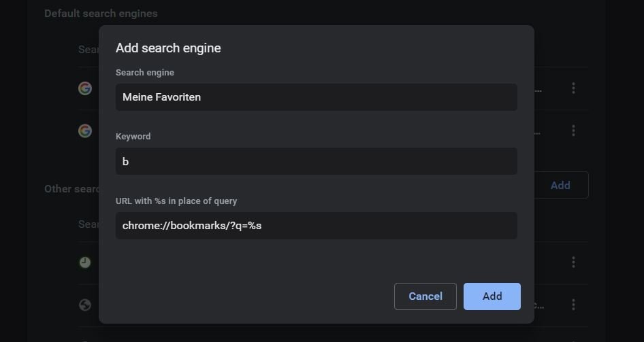The width and height of the screenshot is (644, 342).
Task: Click the green clock icon in other engines
Action: (85, 262)
